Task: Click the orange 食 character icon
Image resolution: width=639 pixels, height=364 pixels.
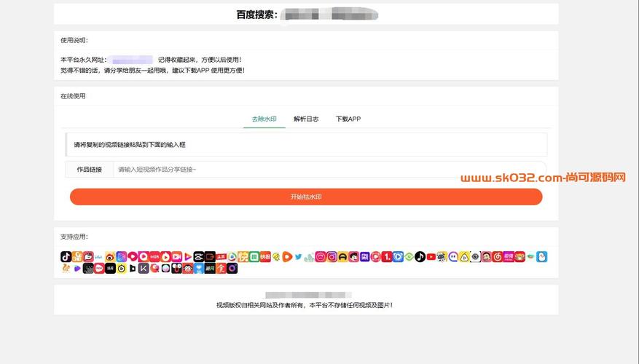Action: (221, 269)
